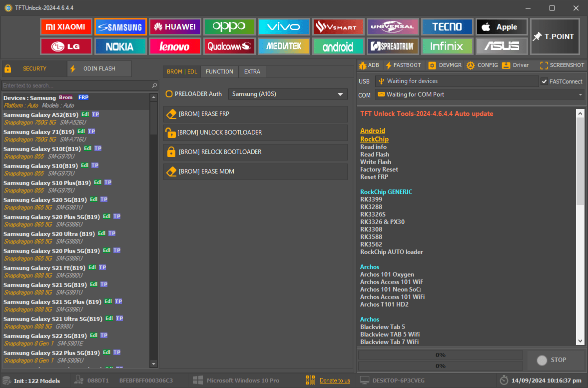The image size is (588, 388).
Task: Open the ADB tool
Action: [x=368, y=65]
